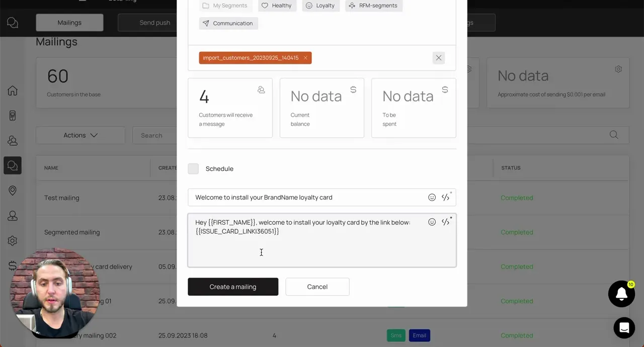Open emoji picker for message body

(x=432, y=222)
